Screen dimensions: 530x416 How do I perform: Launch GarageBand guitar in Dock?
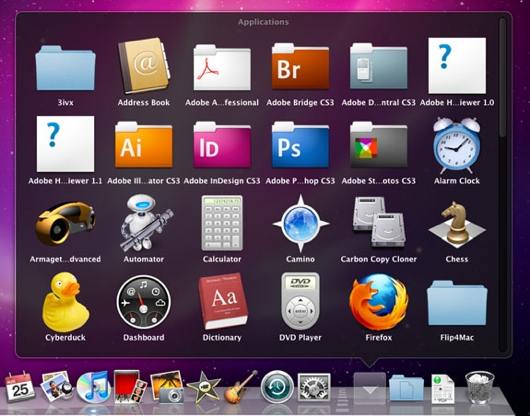[x=241, y=387]
